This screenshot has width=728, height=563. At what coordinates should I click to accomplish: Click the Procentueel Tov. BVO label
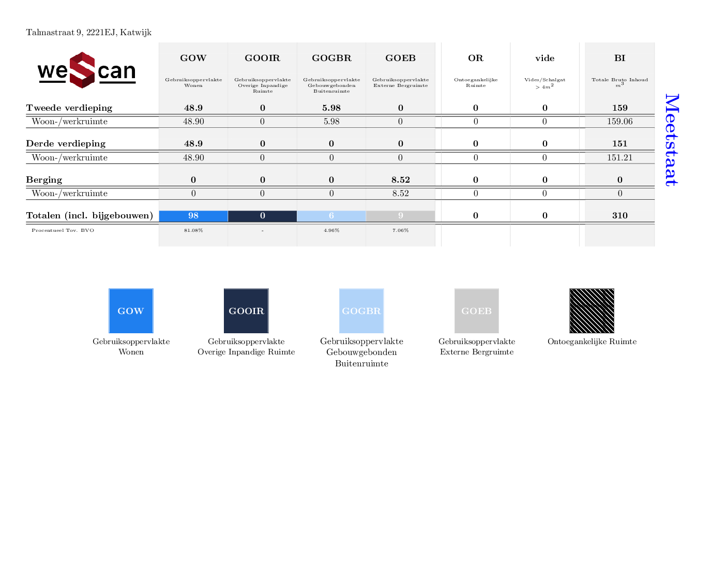point(63,230)
